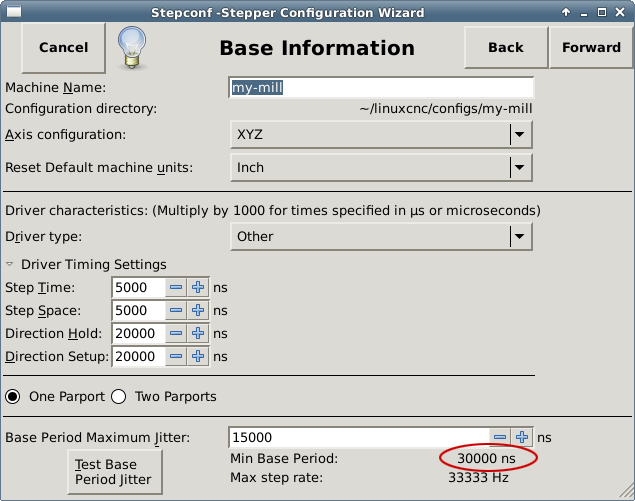
Task: Click Test Base Period Jitter button
Action: [x=115, y=472]
